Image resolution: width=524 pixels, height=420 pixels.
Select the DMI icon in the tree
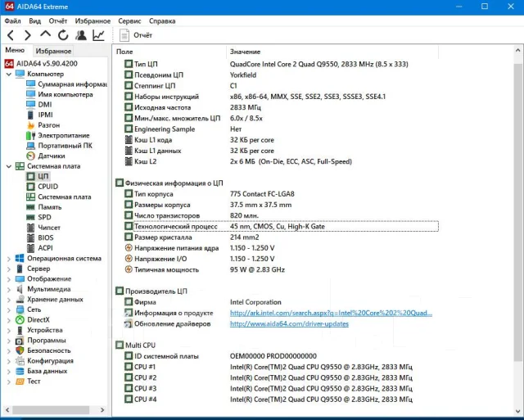[31, 105]
